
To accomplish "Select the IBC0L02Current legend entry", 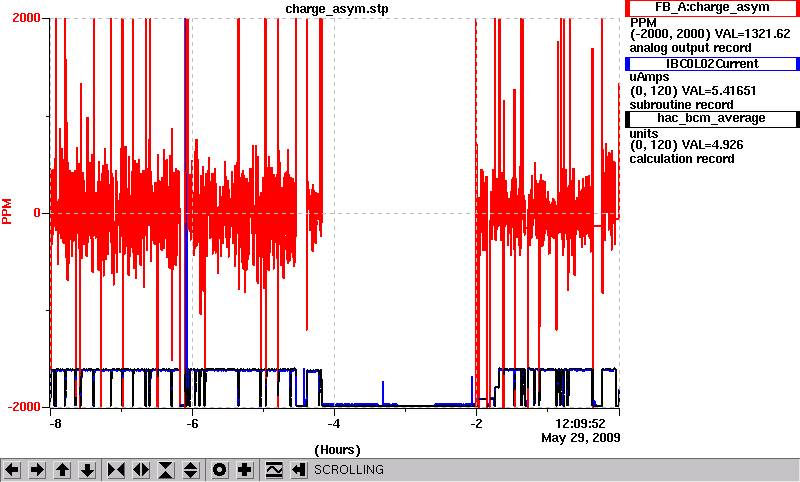I will click(712, 64).
